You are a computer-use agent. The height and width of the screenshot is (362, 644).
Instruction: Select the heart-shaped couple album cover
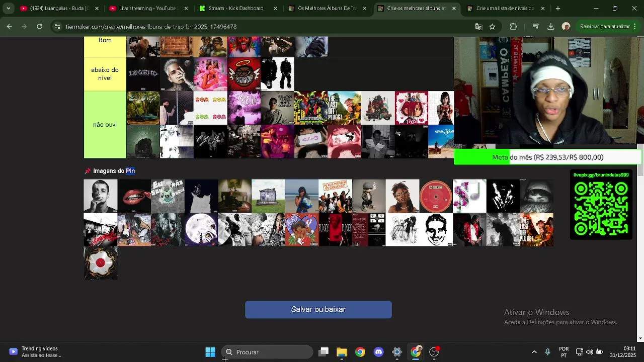click(x=302, y=230)
